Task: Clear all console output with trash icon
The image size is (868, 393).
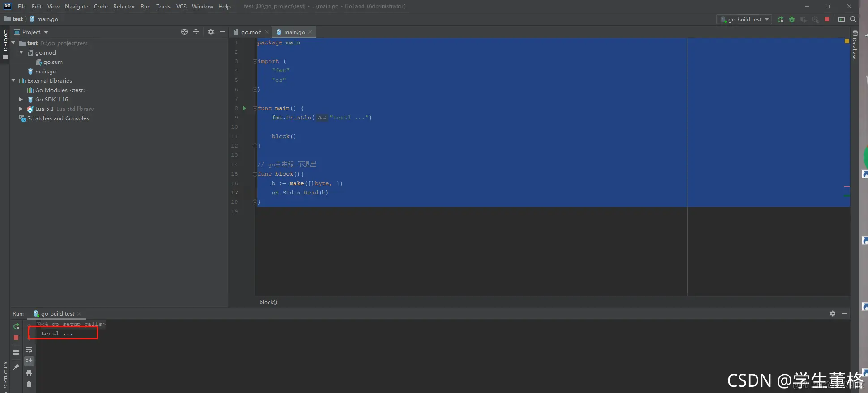Action: coord(29,384)
